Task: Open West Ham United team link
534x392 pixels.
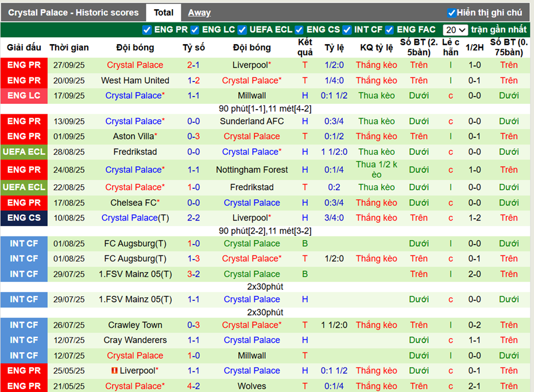Action: coord(135,80)
